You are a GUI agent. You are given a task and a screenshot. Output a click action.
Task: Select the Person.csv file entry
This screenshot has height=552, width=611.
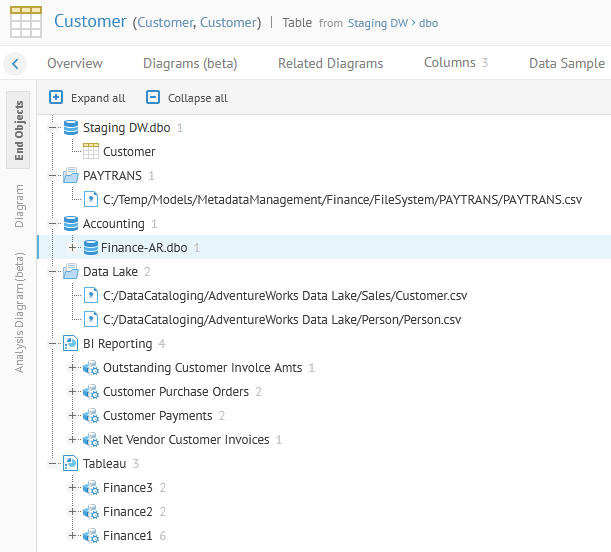coord(282,320)
